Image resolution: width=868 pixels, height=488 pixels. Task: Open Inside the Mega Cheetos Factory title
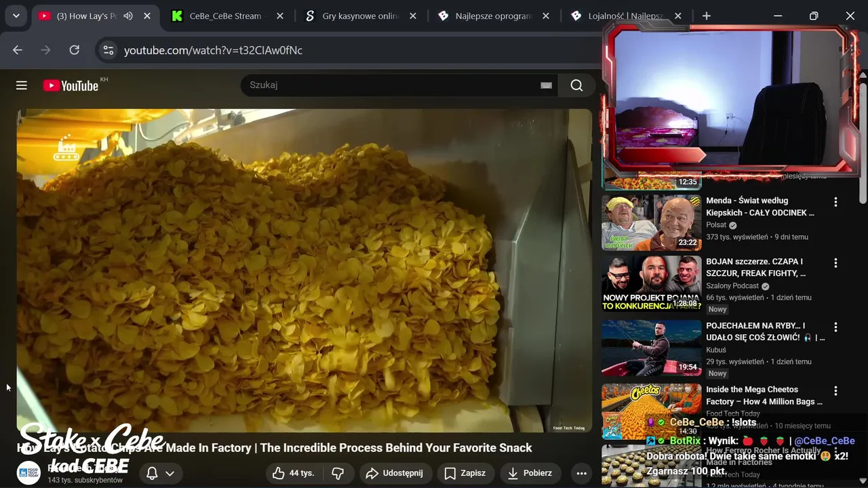[x=764, y=395]
